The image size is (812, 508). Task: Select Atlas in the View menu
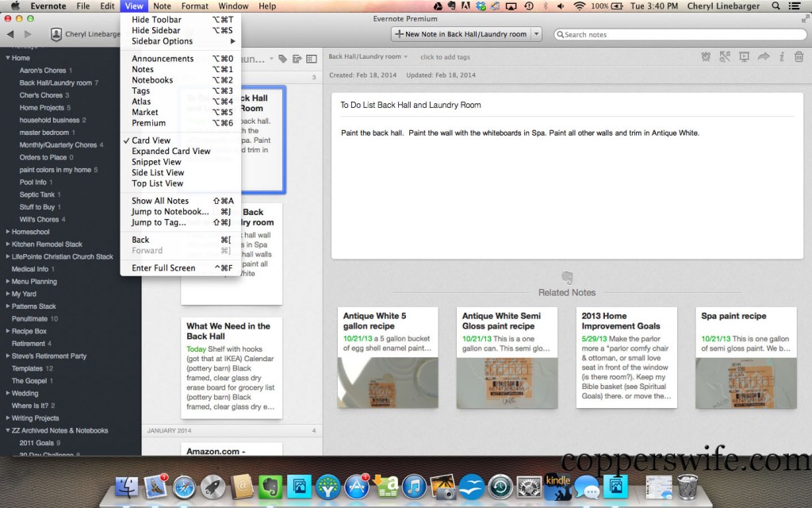pos(181,102)
